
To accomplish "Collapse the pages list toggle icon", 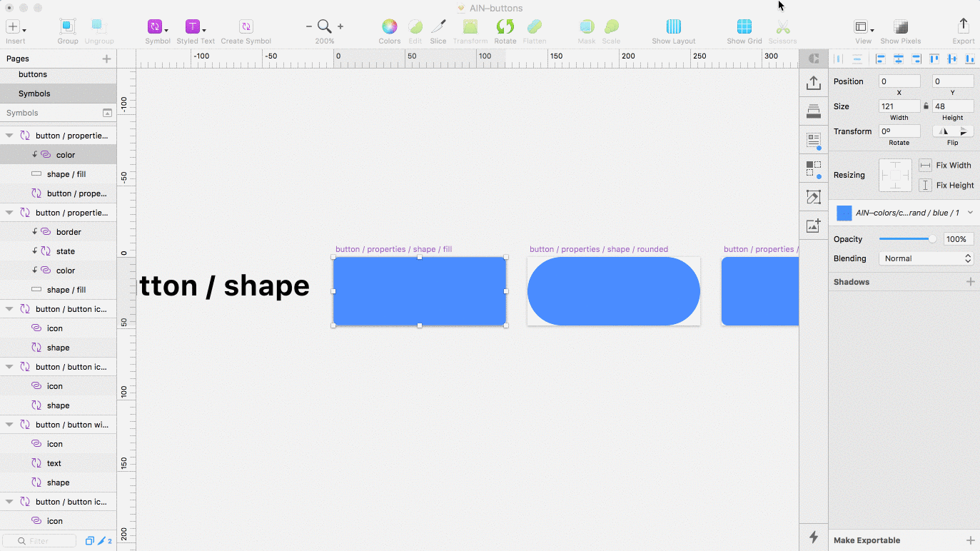I will click(x=107, y=113).
